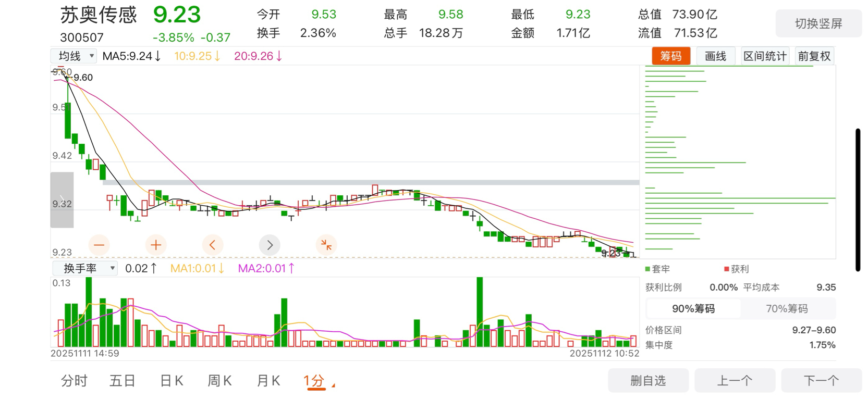868x400 pixels.
Task: Select the 90%筹码 option
Action: click(693, 309)
